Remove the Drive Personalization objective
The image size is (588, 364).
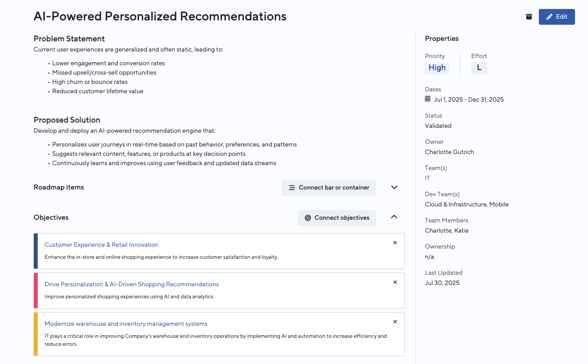coord(395,282)
